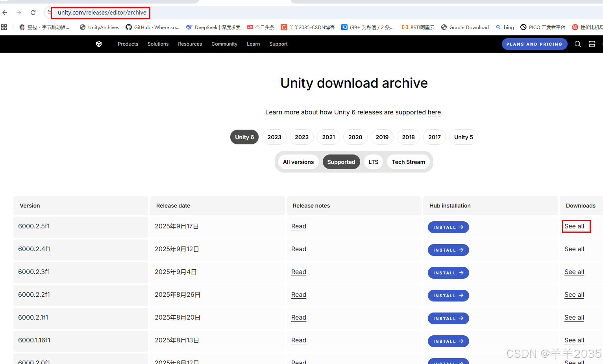Read release notes for 6000.2.2f1
Image resolution: width=603 pixels, height=364 pixels.
pyautogui.click(x=299, y=295)
